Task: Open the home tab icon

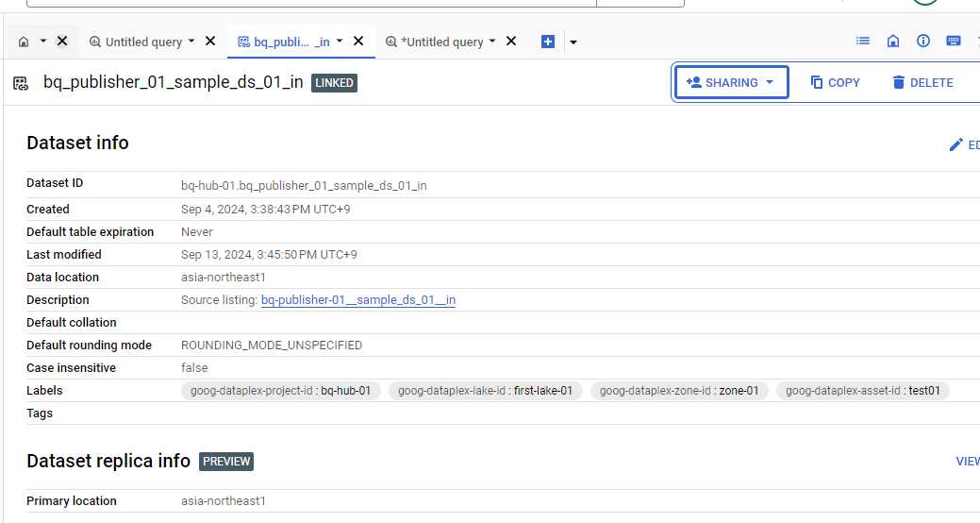Action: point(24,42)
